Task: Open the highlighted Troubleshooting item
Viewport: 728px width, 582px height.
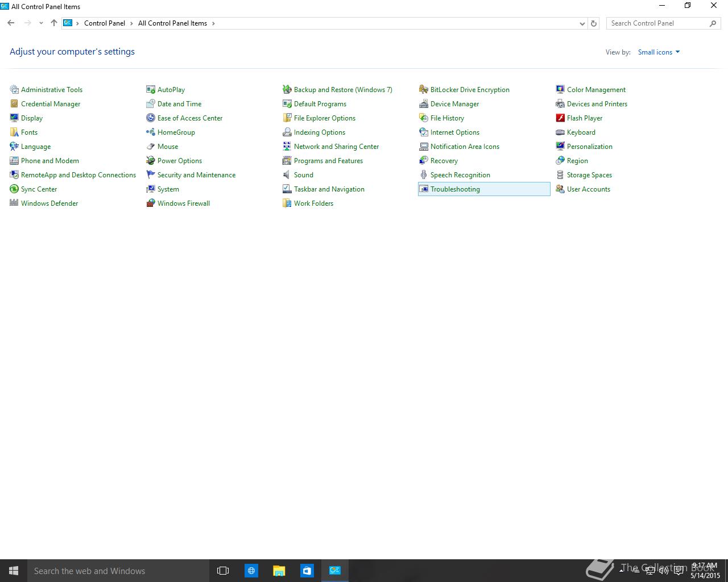Action: [484, 189]
